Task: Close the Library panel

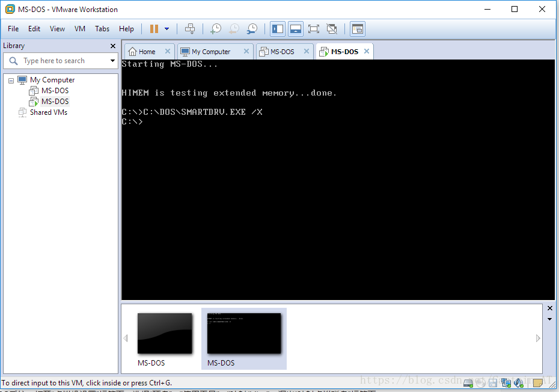Action: pos(113,46)
